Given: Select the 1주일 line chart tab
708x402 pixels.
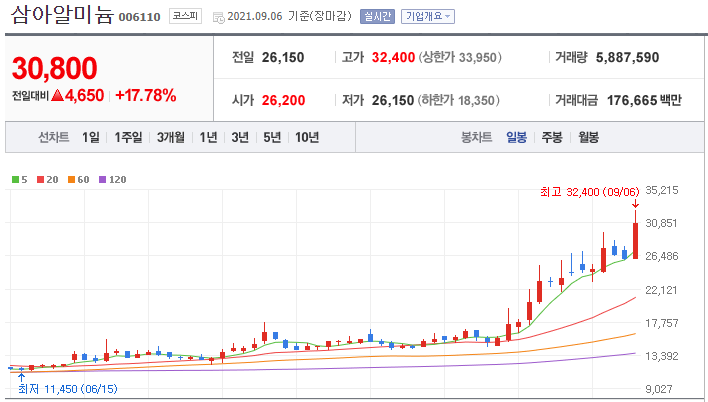Looking at the screenshot, I should pyautogui.click(x=128, y=137).
